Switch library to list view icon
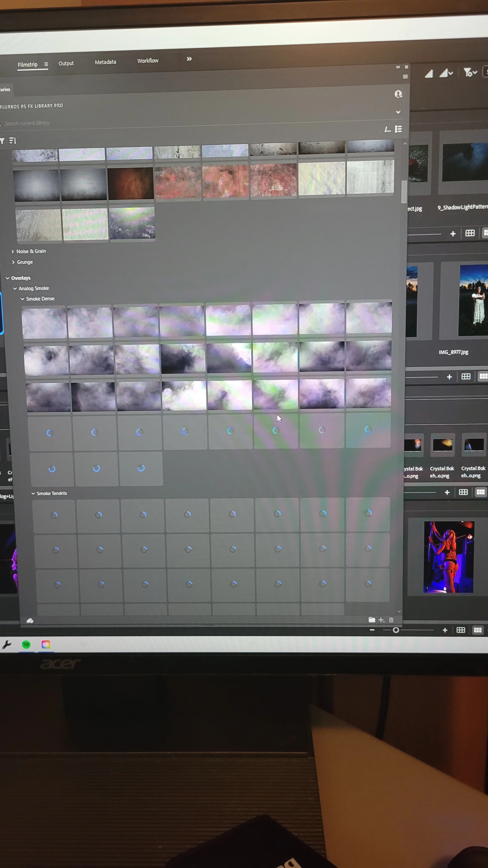This screenshot has height=868, width=488. (398, 129)
